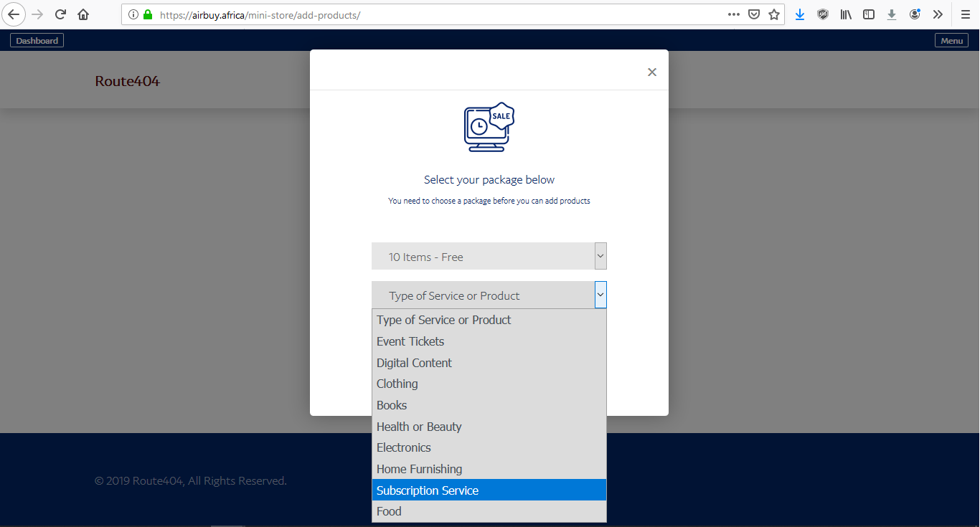
Task: Show more toolbar items via double chevron
Action: click(938, 14)
